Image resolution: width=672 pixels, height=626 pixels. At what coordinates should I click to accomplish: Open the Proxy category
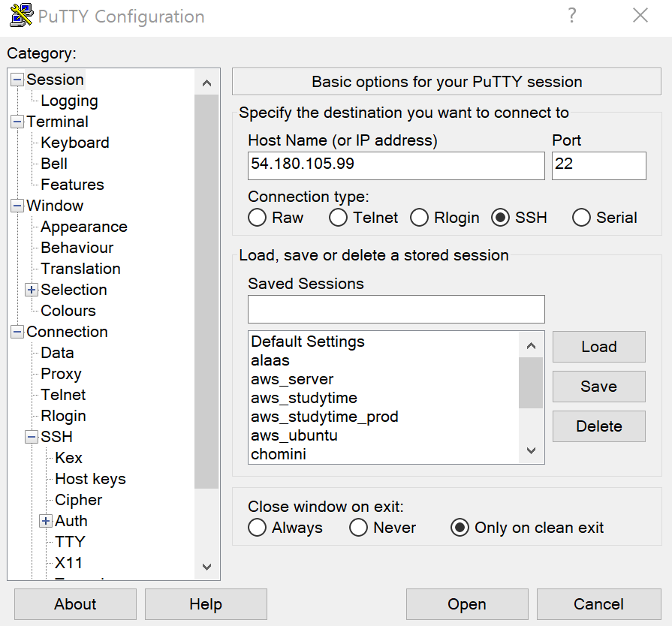click(x=61, y=374)
